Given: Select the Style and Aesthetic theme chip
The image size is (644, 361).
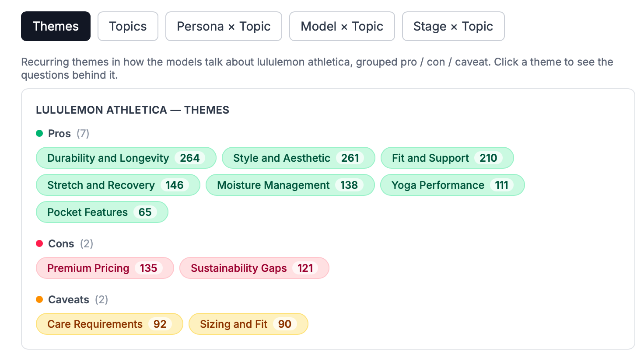Looking at the screenshot, I should pos(298,158).
